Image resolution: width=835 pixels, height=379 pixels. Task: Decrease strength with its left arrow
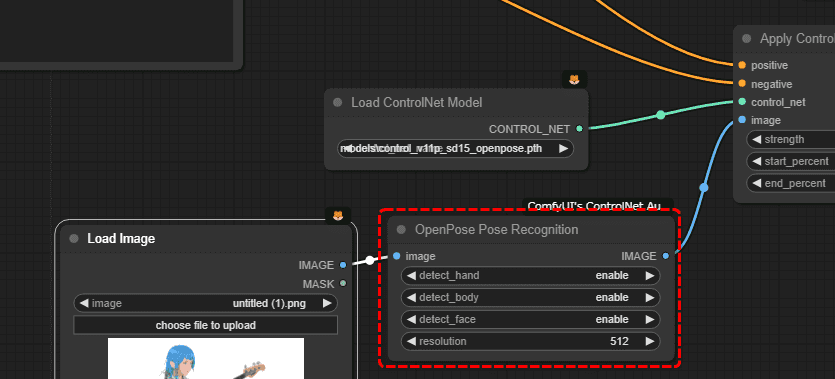tap(756, 139)
